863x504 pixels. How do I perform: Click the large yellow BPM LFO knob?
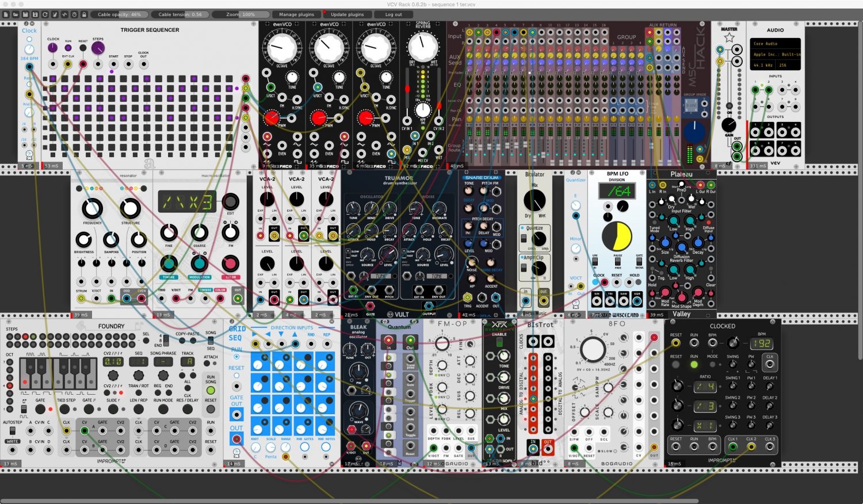(617, 238)
